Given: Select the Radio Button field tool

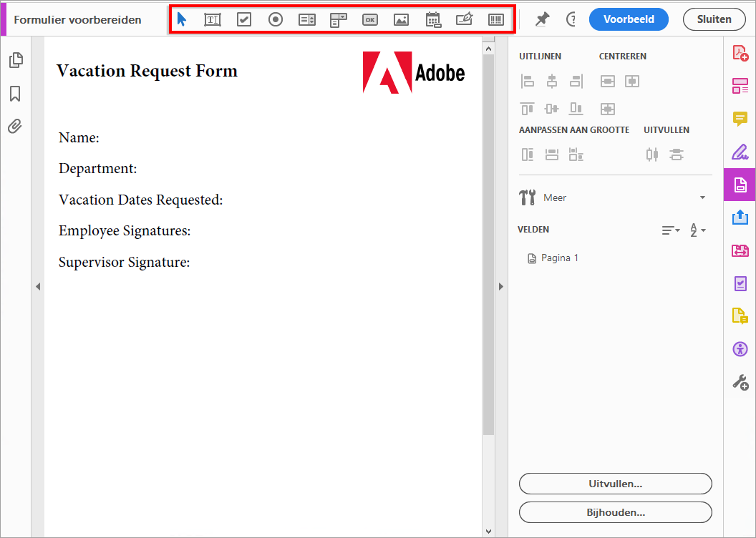Looking at the screenshot, I should pos(276,19).
